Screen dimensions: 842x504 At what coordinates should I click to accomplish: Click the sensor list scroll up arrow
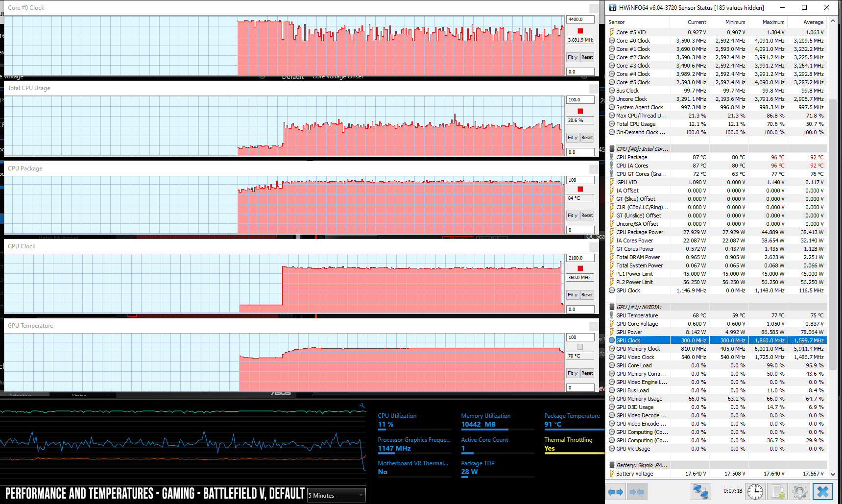click(x=833, y=22)
